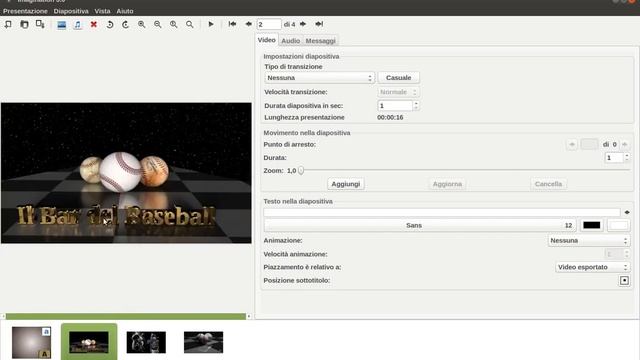This screenshot has height=360, width=640.
Task: Go to the next slide
Action: (303, 24)
